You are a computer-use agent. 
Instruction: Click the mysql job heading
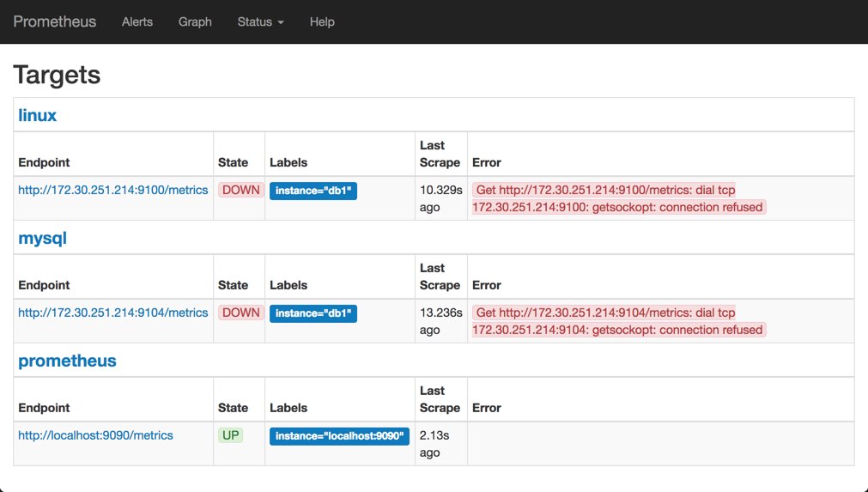pyautogui.click(x=42, y=238)
